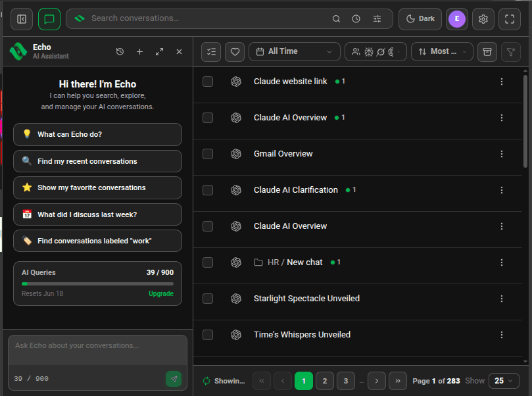The height and width of the screenshot is (396, 532).
Task: Check the second Claude AI Overview checkbox
Action: tap(208, 226)
